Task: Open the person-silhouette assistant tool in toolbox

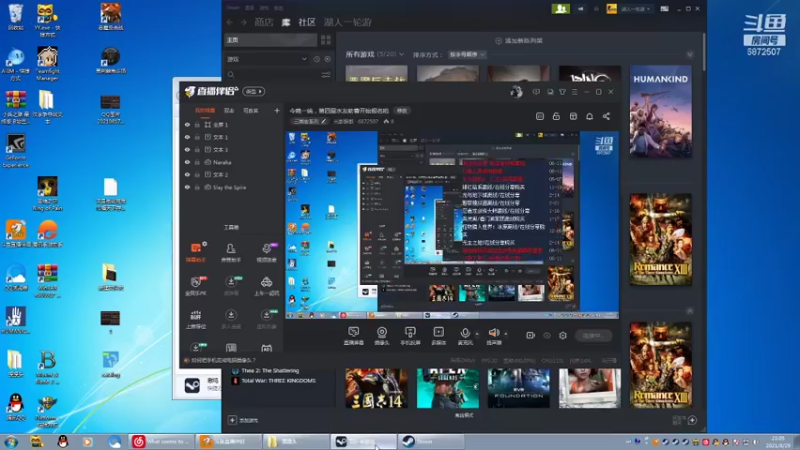Action: pyautogui.click(x=231, y=252)
